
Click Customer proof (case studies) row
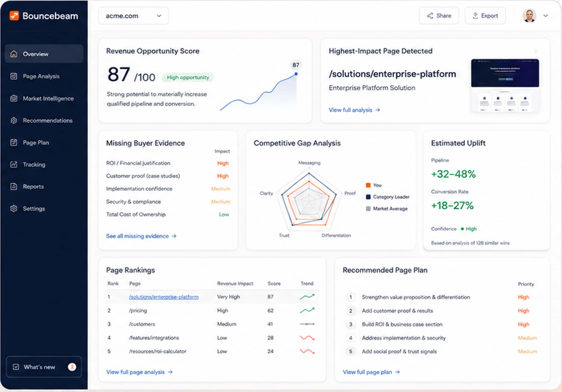[x=168, y=176]
